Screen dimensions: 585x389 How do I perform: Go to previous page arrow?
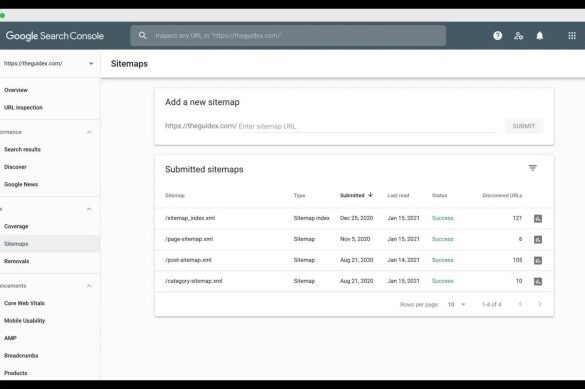(x=520, y=304)
